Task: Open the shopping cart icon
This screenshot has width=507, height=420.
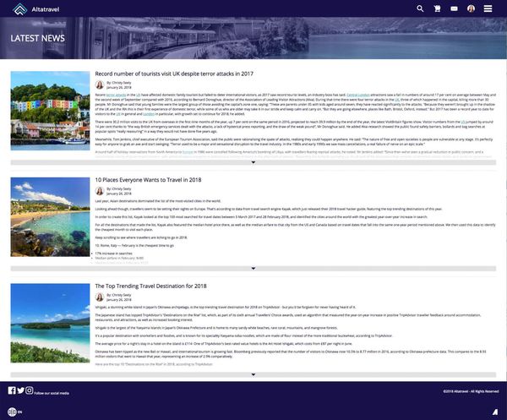Action: pyautogui.click(x=437, y=8)
